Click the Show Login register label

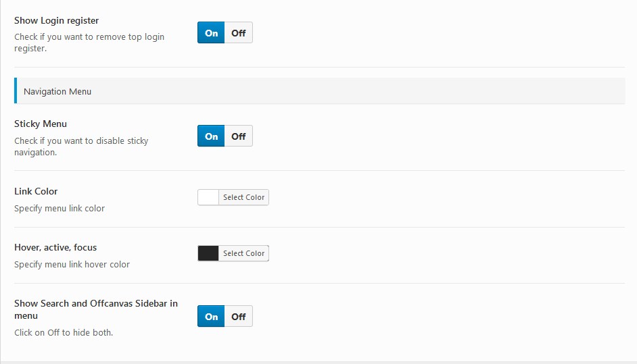click(57, 20)
